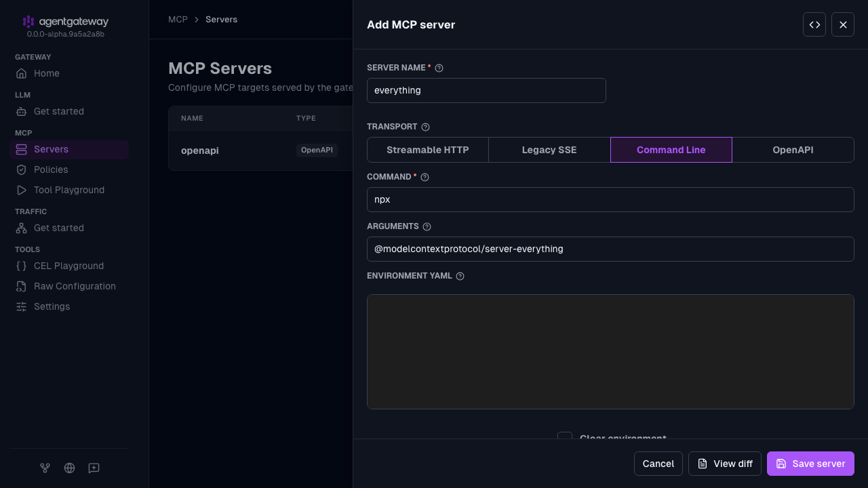Screen dimensions: 868x488
Task: Click the globe icon in sidebar footer
Action: tap(69, 468)
